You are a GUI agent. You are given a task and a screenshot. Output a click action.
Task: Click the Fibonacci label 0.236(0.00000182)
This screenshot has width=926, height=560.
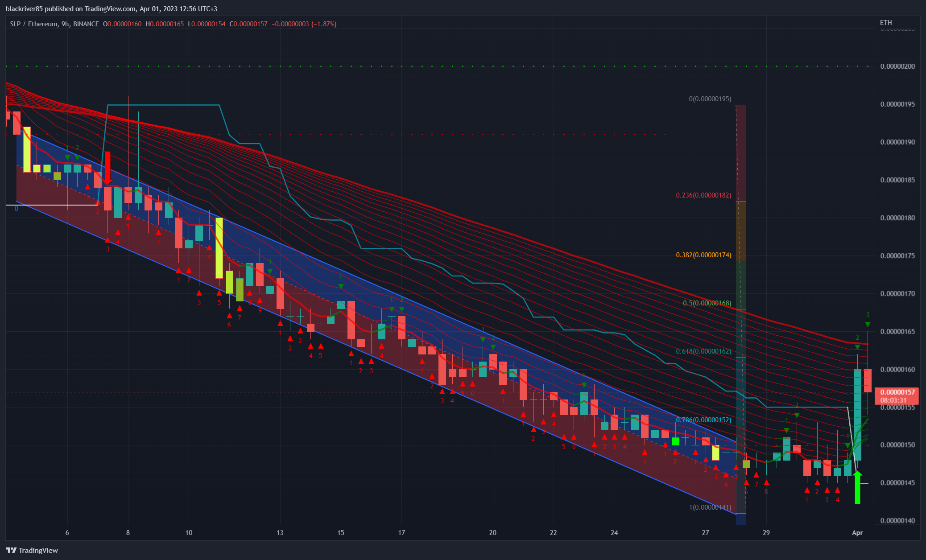[x=703, y=195]
